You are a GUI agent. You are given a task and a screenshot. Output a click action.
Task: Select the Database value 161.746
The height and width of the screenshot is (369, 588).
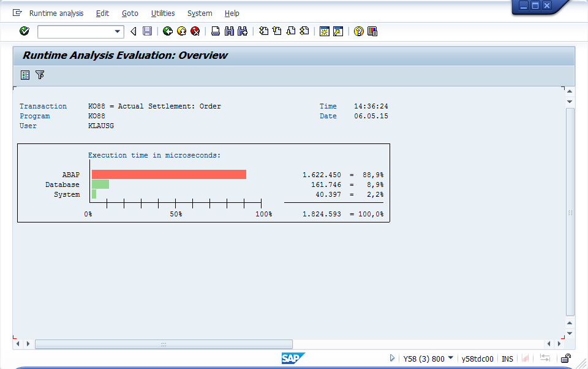(x=326, y=184)
